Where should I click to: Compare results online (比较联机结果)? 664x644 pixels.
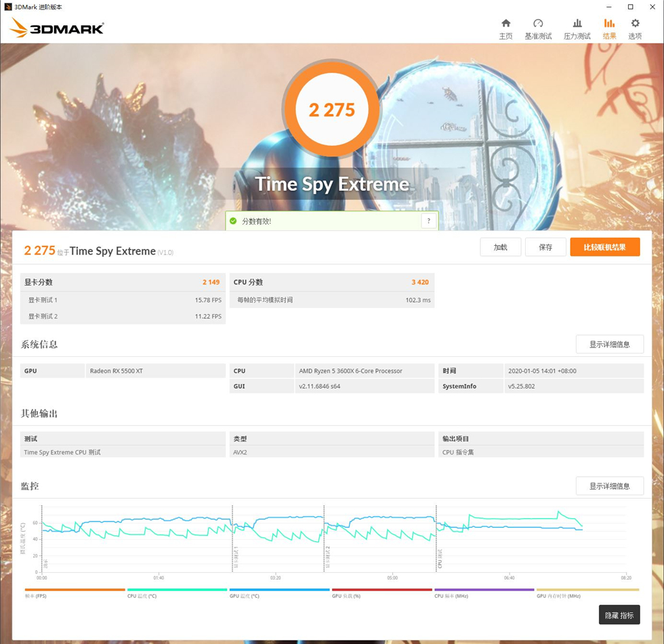point(604,247)
